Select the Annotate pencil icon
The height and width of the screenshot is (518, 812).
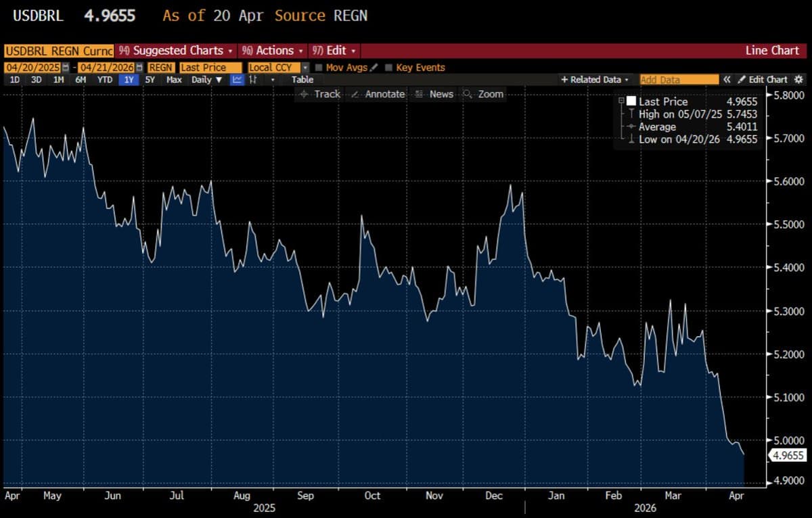click(355, 94)
